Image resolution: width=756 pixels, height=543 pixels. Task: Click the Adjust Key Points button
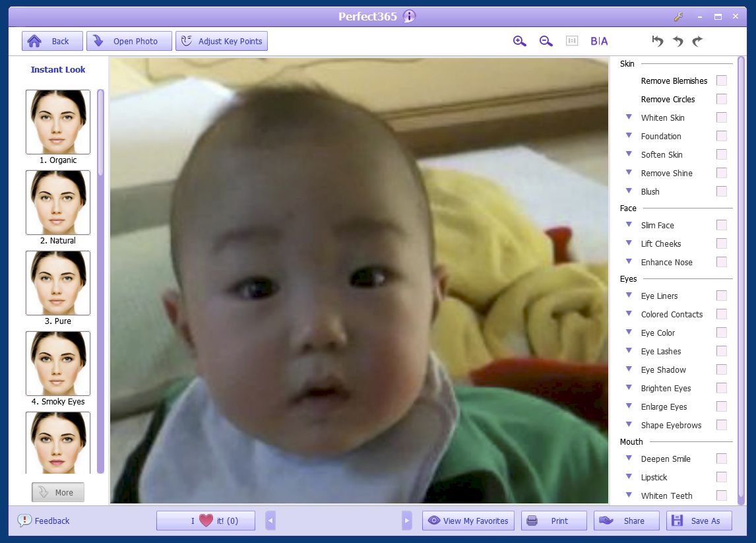(x=221, y=41)
